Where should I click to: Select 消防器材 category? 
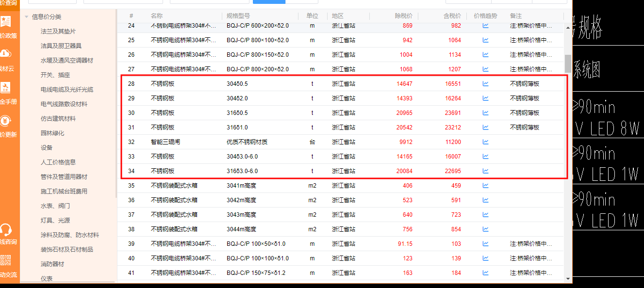[x=52, y=264]
